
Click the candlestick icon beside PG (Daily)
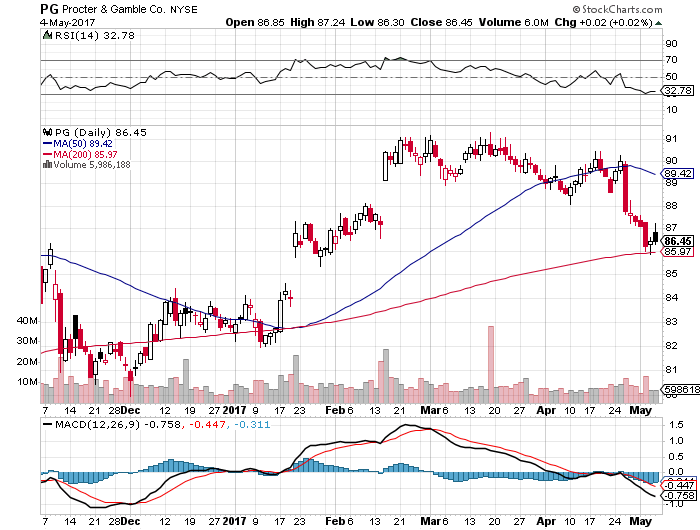[47, 132]
